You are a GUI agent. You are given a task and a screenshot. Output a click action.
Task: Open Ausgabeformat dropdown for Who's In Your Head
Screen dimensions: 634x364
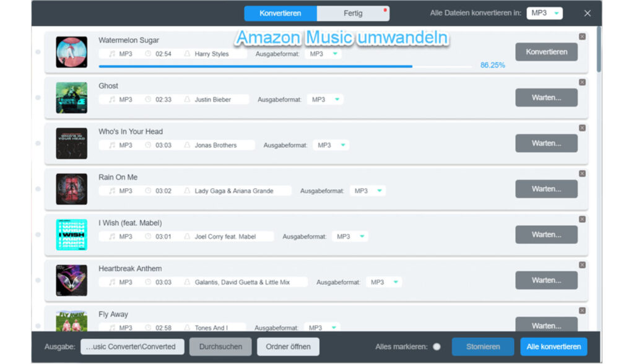click(x=331, y=145)
